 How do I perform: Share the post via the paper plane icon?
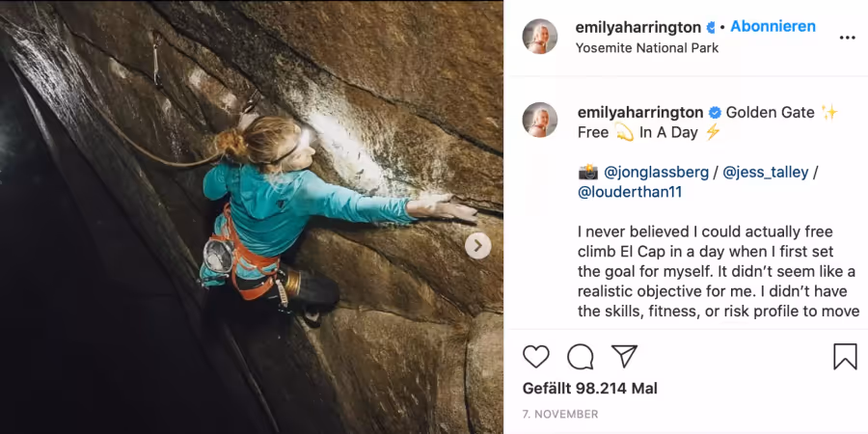(624, 356)
